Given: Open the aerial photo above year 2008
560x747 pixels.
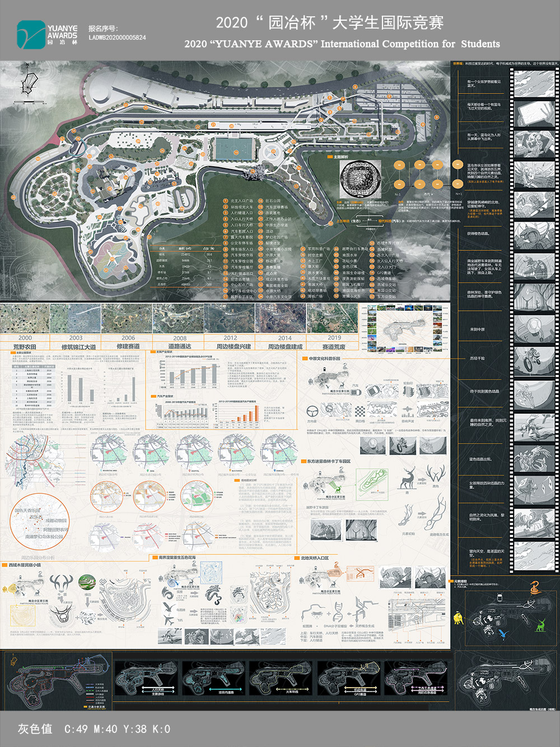Looking at the screenshot, I should point(179,319).
